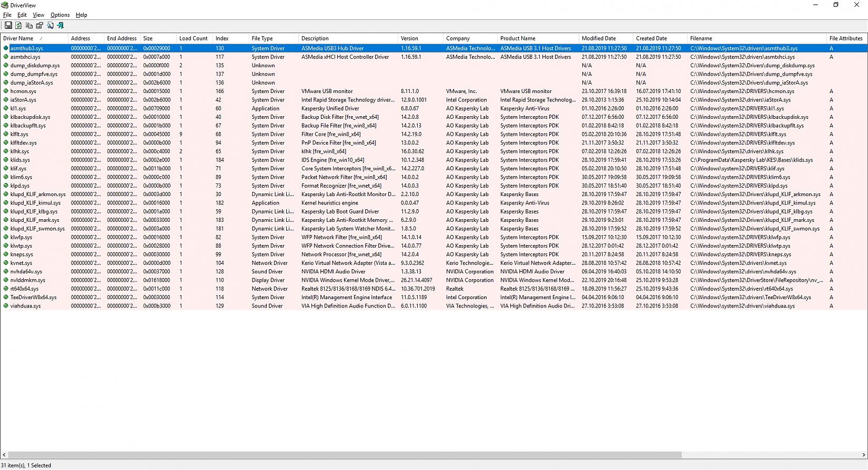Click the version cell '10.36.701.2019'
This screenshot has width=868, height=470.
(x=418, y=289)
